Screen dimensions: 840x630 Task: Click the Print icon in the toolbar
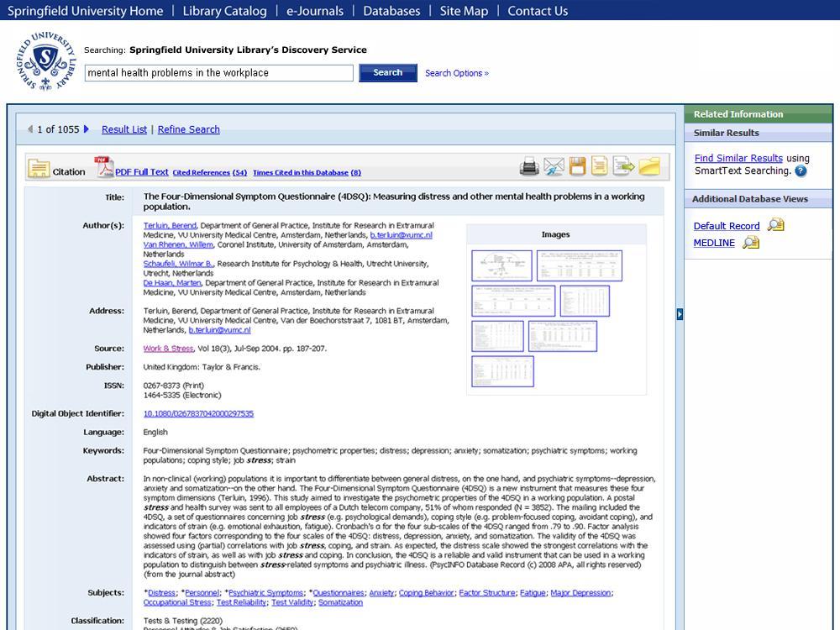(x=528, y=166)
